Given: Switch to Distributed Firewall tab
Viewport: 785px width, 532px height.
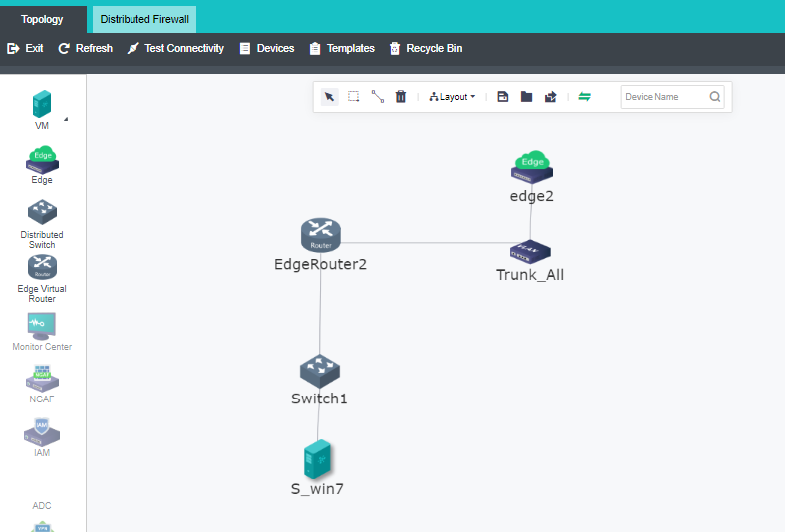Looking at the screenshot, I should coord(144,19).
